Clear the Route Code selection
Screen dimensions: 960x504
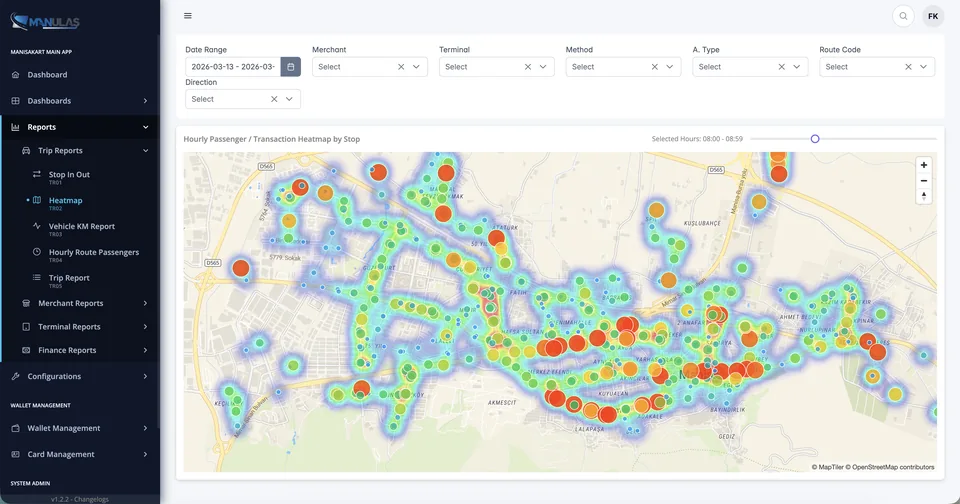pos(908,67)
